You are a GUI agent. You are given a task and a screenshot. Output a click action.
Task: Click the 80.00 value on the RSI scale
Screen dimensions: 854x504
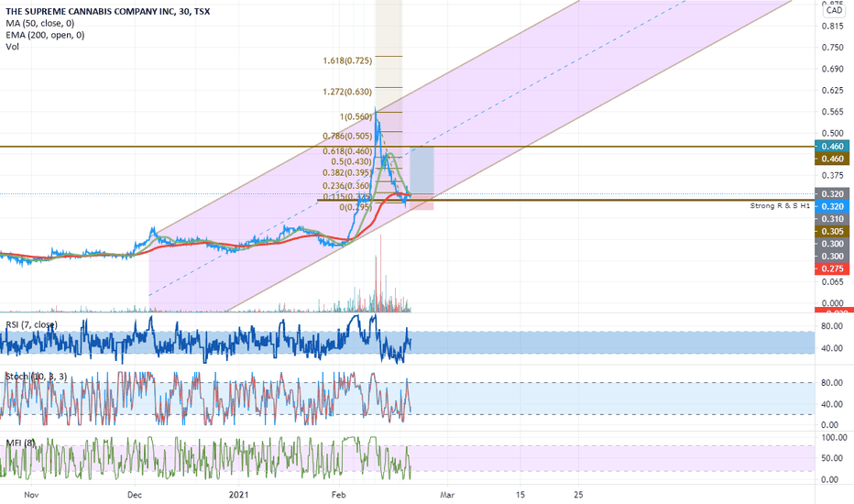click(832, 326)
